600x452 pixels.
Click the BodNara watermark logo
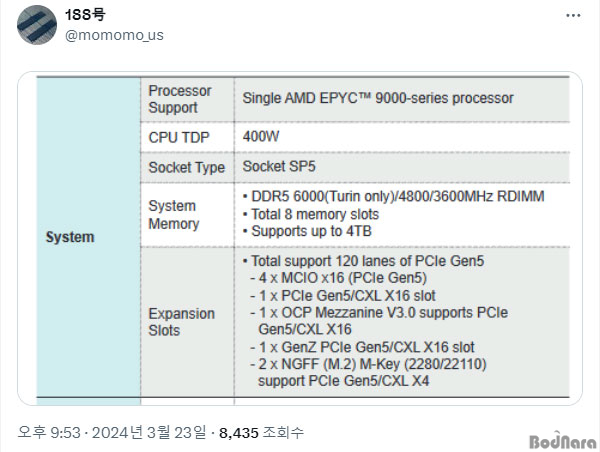[562, 441]
